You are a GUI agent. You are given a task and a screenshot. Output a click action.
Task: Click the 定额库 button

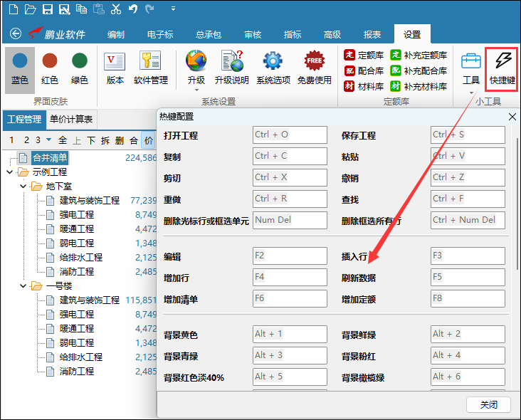[364, 55]
